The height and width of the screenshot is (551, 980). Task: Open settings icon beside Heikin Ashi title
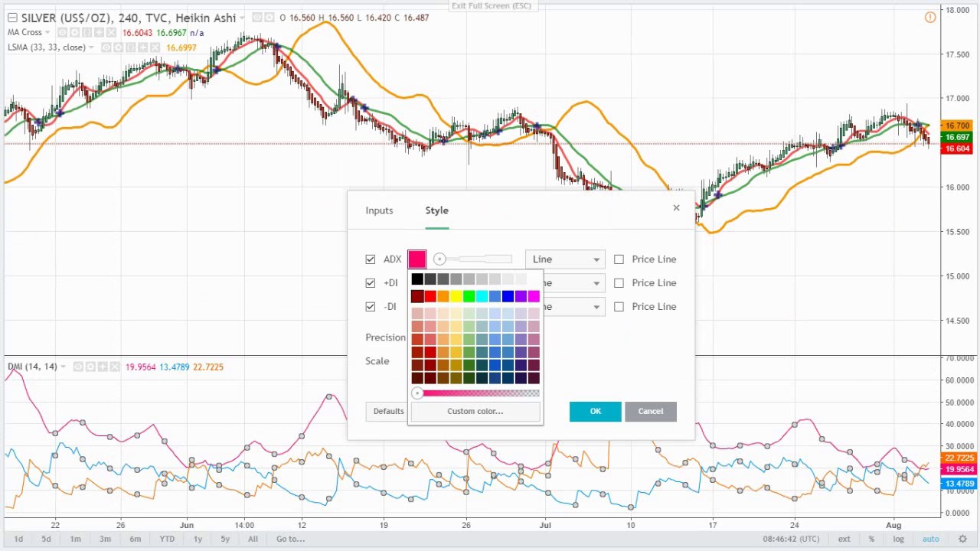[269, 18]
